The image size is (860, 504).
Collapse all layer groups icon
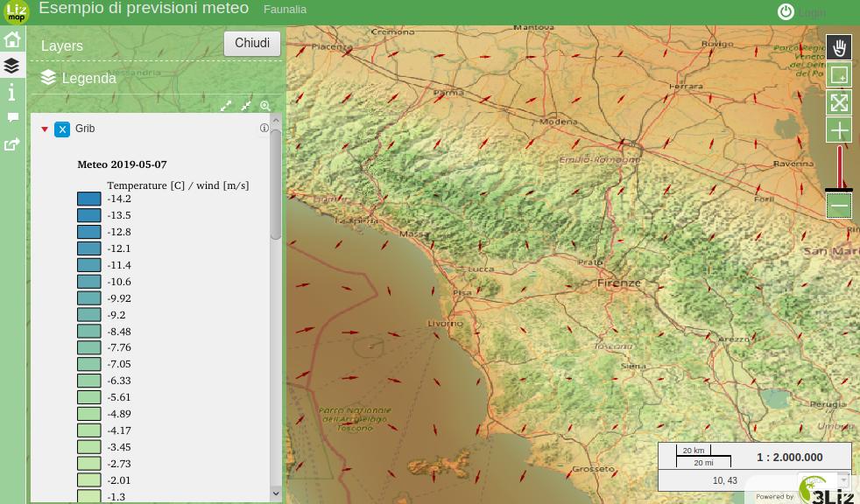click(246, 106)
